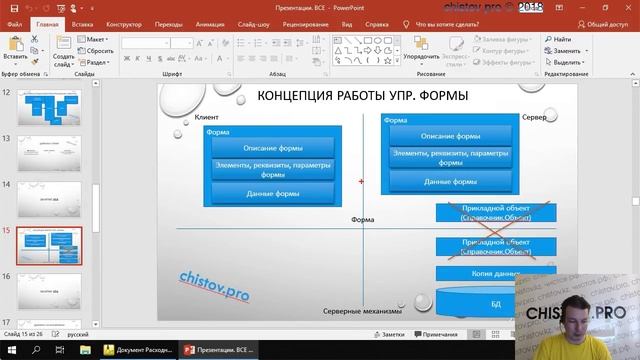The width and height of the screenshot is (640, 360).
Task: Open the font color (A) dropdown
Action: (222, 59)
